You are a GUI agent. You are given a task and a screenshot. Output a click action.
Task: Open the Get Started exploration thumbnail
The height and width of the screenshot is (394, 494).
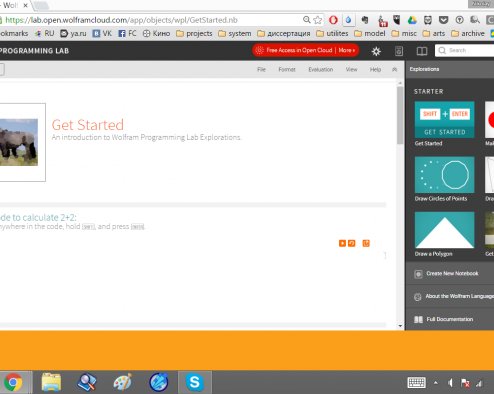(x=444, y=120)
